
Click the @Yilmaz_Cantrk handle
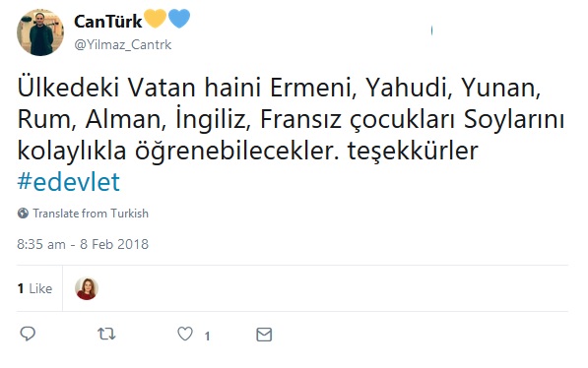pyautogui.click(x=123, y=44)
